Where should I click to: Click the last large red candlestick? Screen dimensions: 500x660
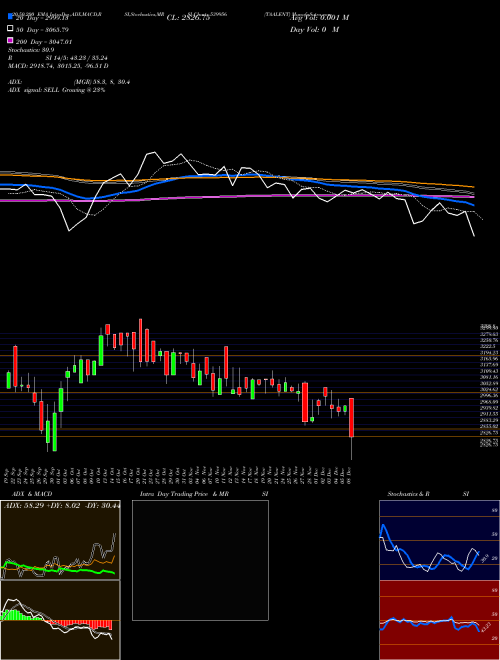click(351, 418)
